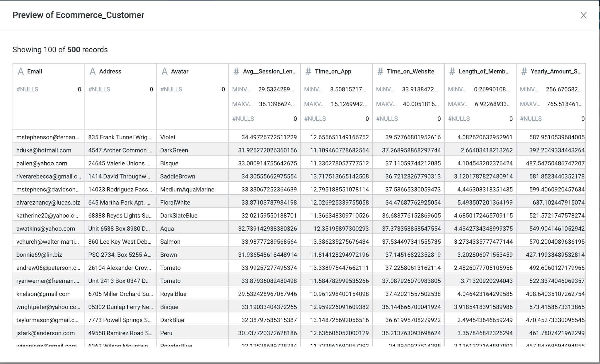Click the numeric type icon for Time_on_App
Image resolution: width=600 pixels, height=364 pixels.
coord(308,71)
